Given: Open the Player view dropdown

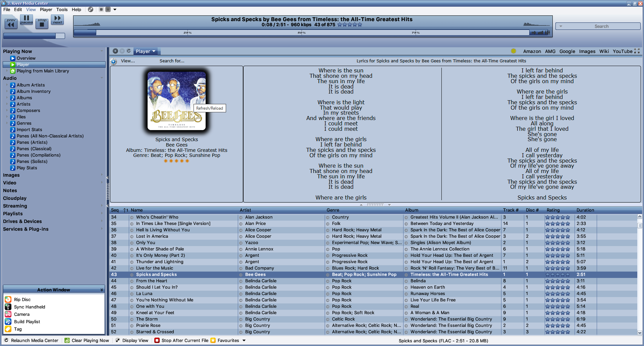Looking at the screenshot, I should 146,51.
